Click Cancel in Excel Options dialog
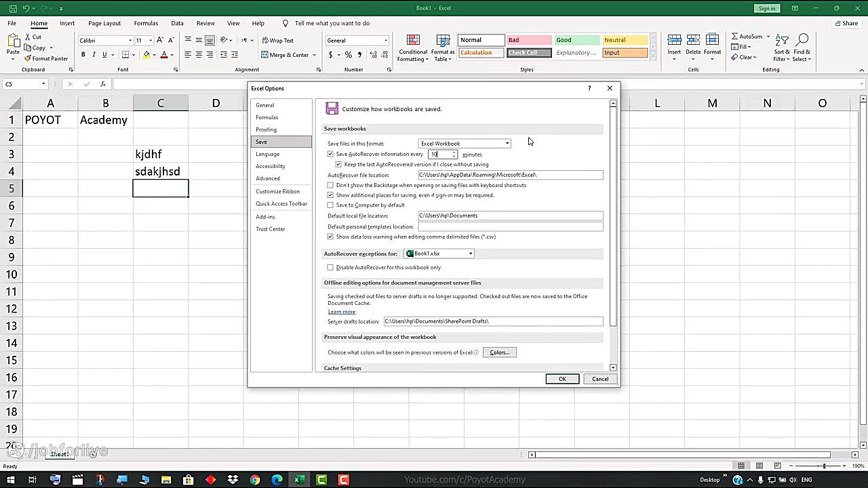Viewport: 868px width, 488px height. coord(600,379)
